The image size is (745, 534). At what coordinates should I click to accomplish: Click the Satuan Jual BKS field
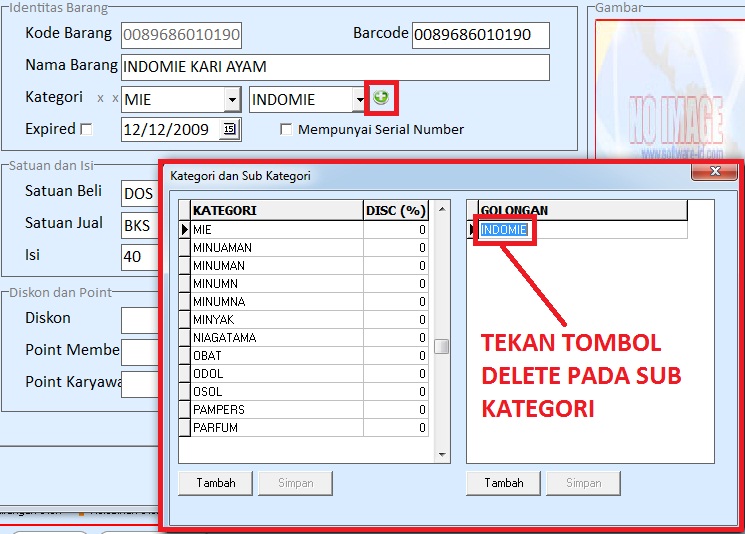(140, 225)
